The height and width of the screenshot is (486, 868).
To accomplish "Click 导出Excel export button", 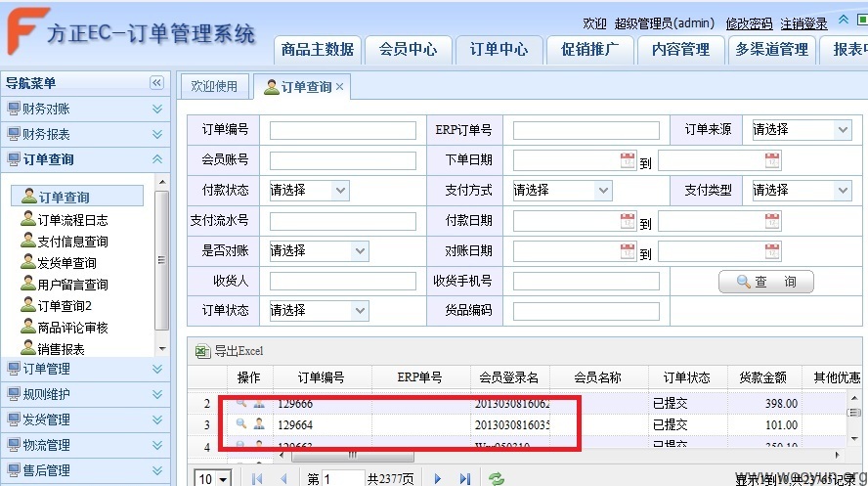I will 230,351.
